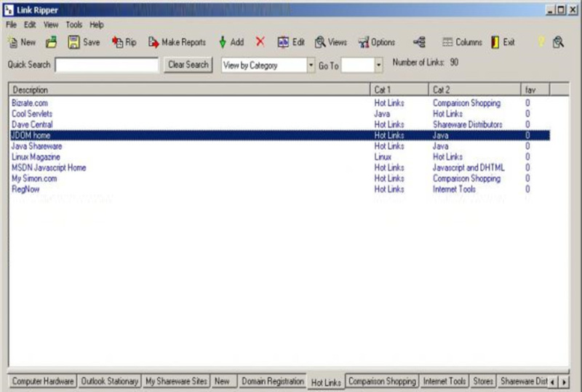Click the Link Ripper title bar icon
Image resolution: width=582 pixels, height=392 pixels.
[9, 10]
